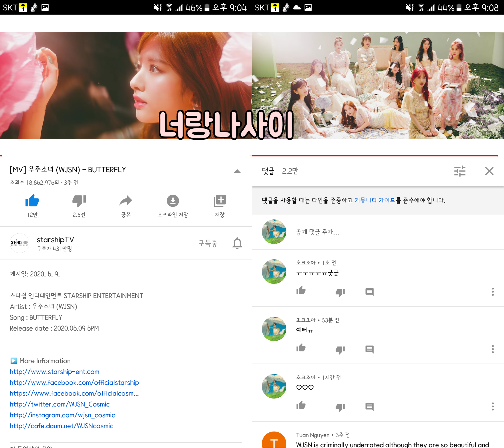The height and width of the screenshot is (448, 504).
Task: Tap 초코조아 avatar on 1시간 전 comment
Action: coord(274,386)
